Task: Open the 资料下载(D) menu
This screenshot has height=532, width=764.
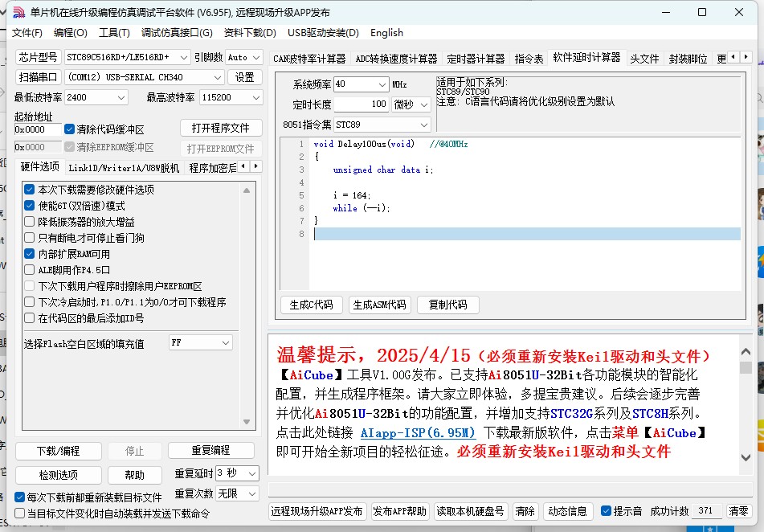Action: tap(249, 33)
